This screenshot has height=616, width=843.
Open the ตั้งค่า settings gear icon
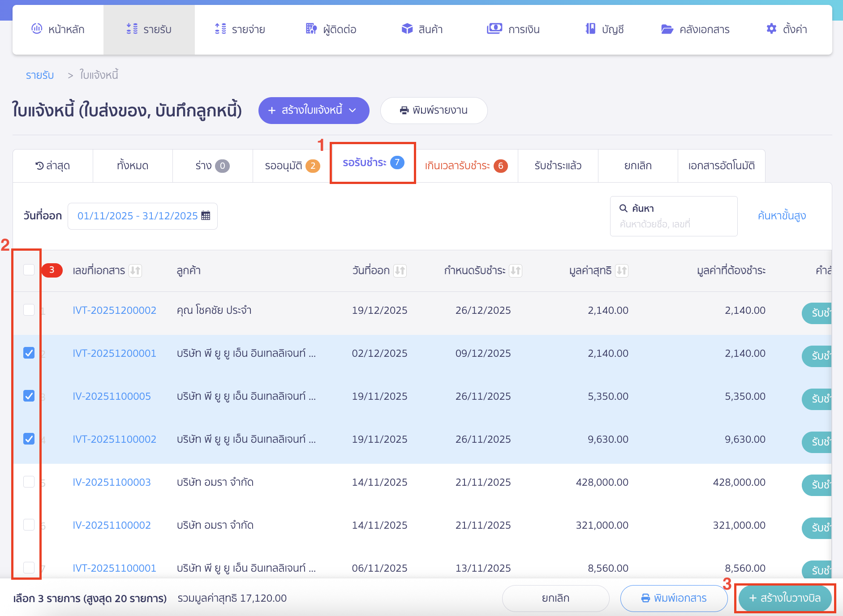(771, 29)
